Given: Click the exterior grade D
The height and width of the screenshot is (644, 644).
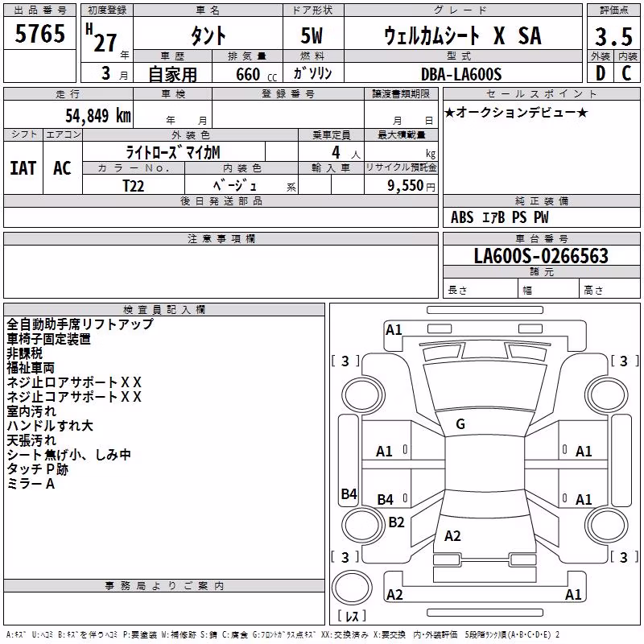Looking at the screenshot, I should pyautogui.click(x=601, y=73).
